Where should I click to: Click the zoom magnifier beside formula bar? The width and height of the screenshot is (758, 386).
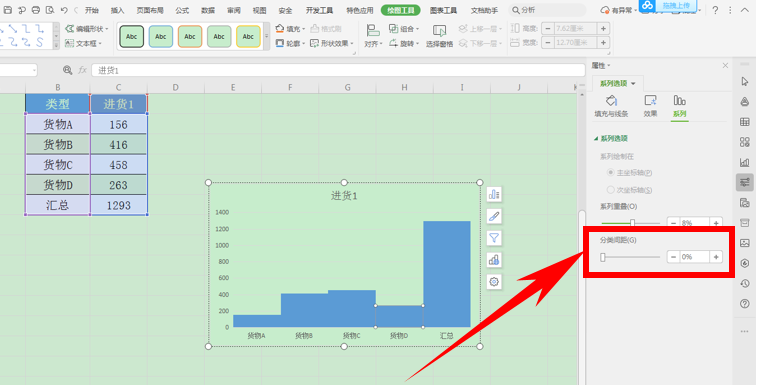pos(67,70)
